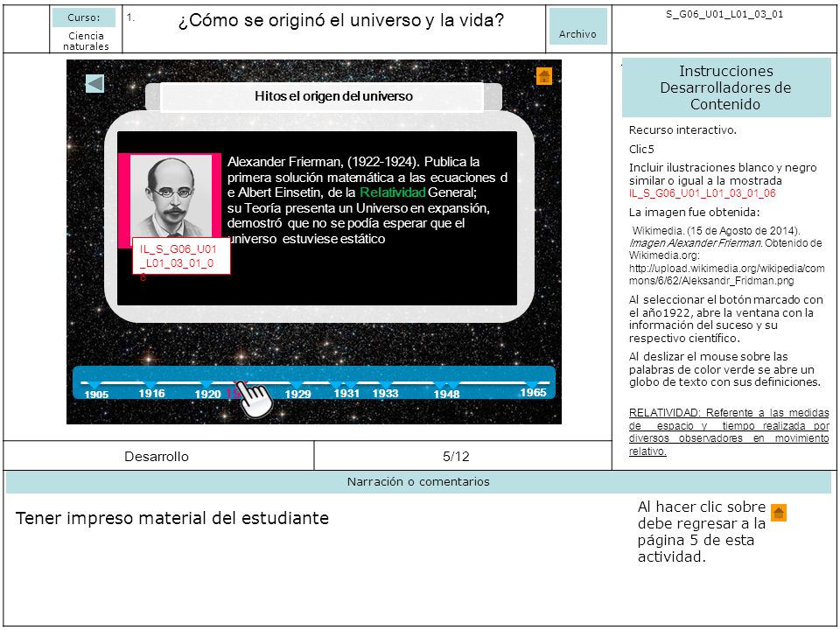Click the S_G06_U01_L01_03_01 file code
Image resolution: width=840 pixels, height=630 pixels.
point(724,15)
